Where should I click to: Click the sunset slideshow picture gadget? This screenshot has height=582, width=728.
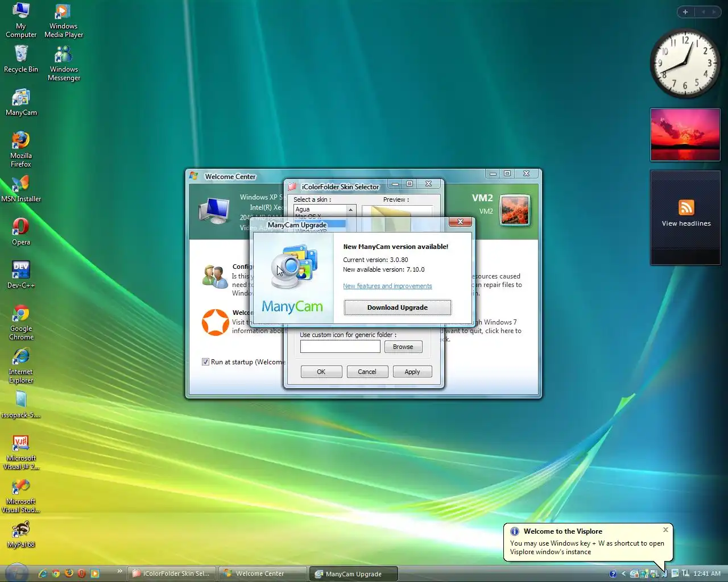click(x=685, y=135)
